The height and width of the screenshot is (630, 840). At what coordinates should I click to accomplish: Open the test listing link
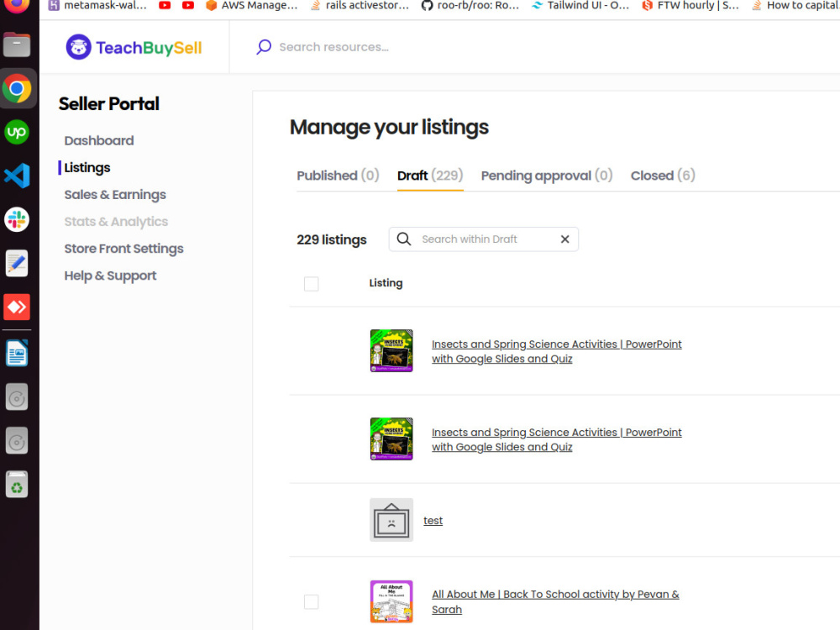[x=433, y=520]
